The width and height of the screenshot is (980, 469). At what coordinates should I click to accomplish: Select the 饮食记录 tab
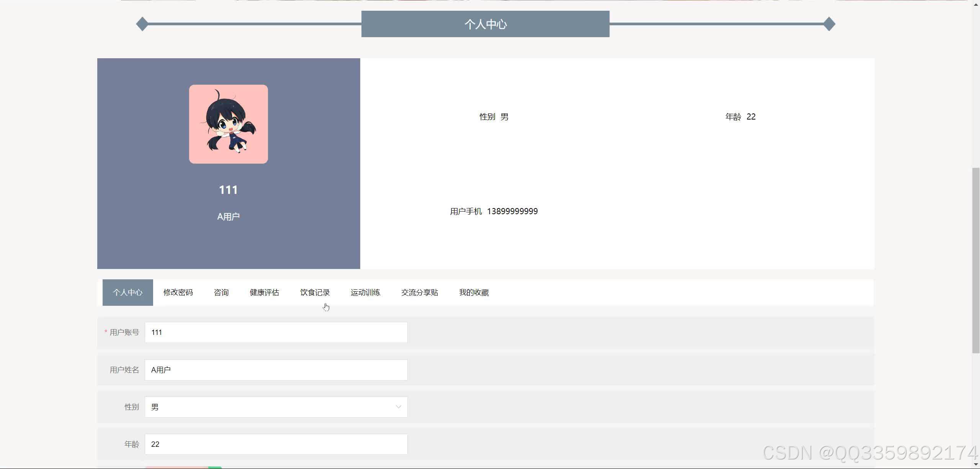click(315, 292)
